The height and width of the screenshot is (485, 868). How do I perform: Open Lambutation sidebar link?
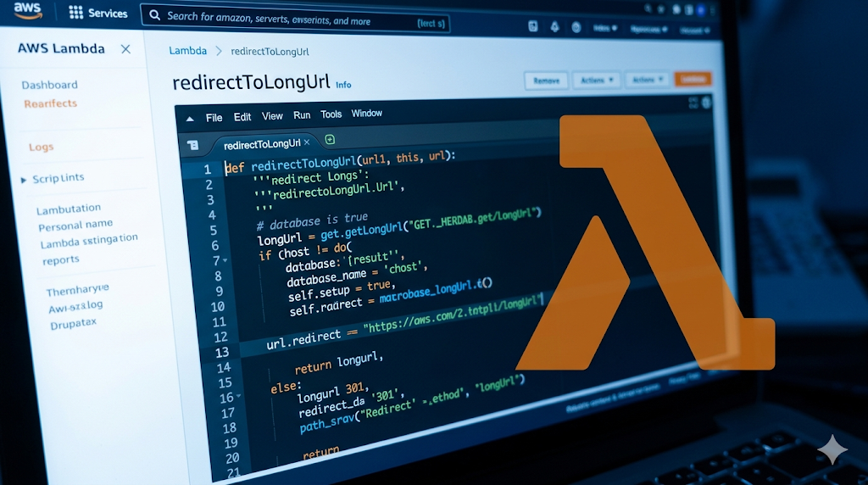point(69,209)
